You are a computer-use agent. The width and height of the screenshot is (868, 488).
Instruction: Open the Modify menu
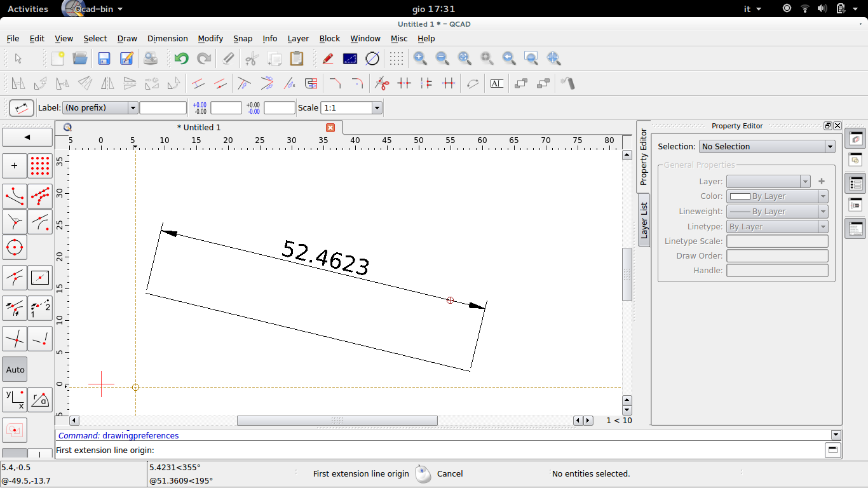[210, 39]
